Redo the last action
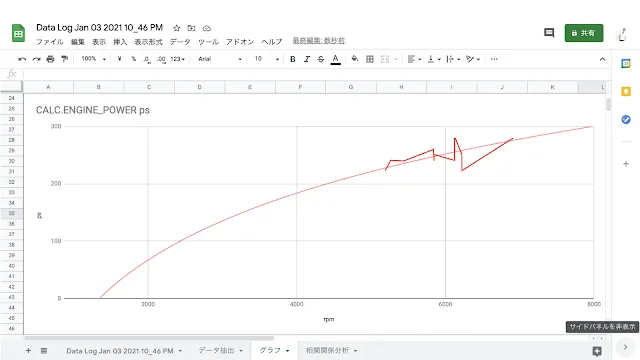640x360 pixels. 36,59
